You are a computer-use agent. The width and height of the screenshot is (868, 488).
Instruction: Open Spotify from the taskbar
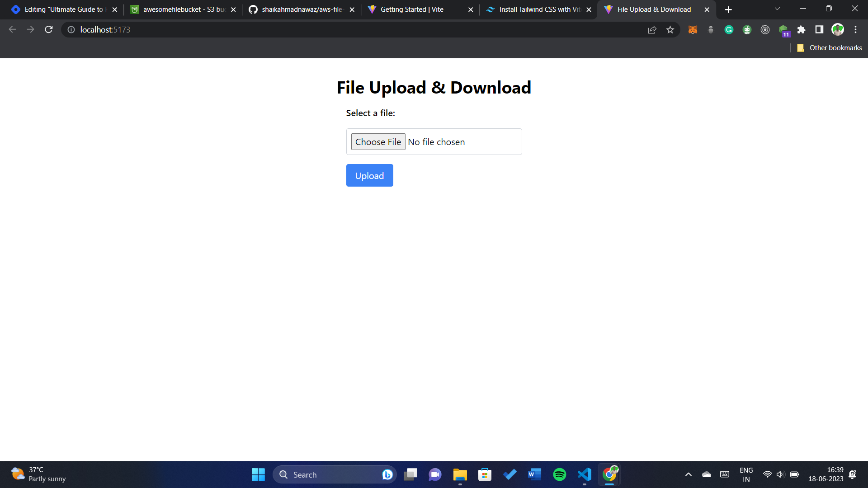pyautogui.click(x=559, y=474)
